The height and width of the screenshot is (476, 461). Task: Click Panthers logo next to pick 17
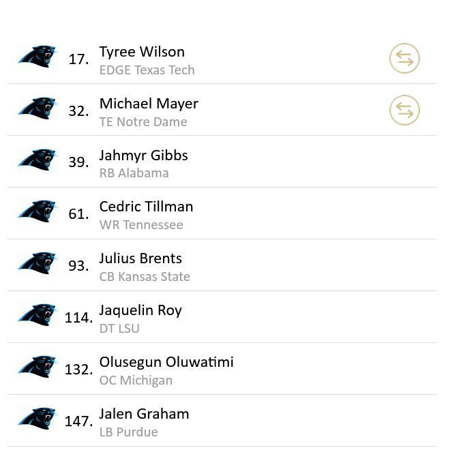tap(38, 57)
